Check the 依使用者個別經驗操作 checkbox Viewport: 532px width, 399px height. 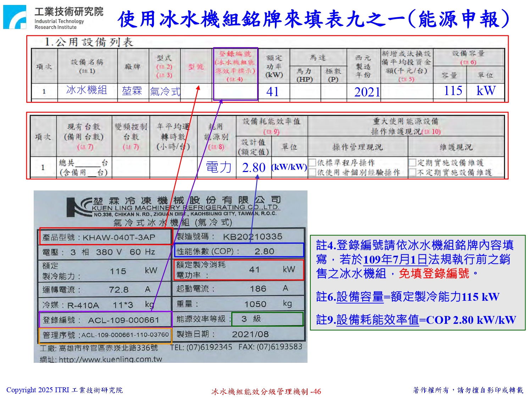pos(312,172)
